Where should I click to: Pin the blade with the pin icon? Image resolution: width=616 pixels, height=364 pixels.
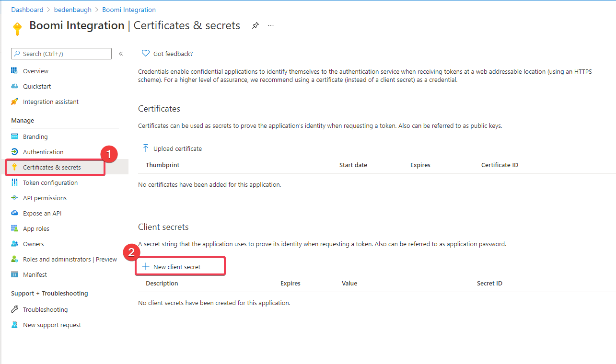click(x=256, y=26)
